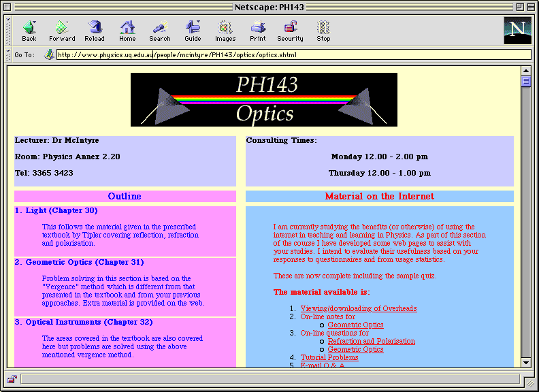This screenshot has width=539, height=392.
Task: Collapse the navigation toolbar using left handle
Action: pyautogui.click(x=9, y=30)
